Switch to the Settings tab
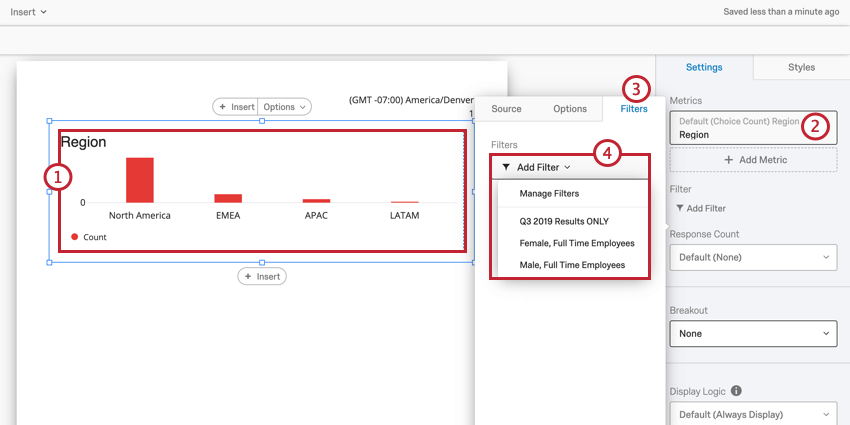850x425 pixels. coord(704,67)
